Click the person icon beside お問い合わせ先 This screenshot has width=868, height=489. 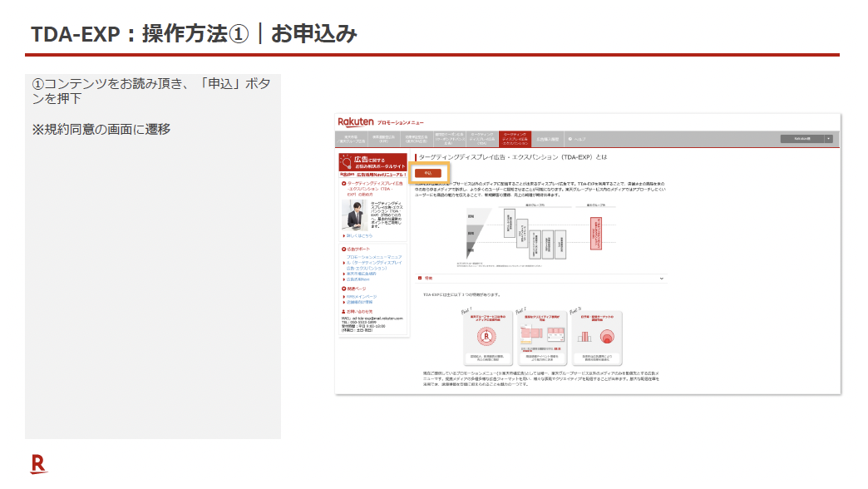tap(343, 312)
